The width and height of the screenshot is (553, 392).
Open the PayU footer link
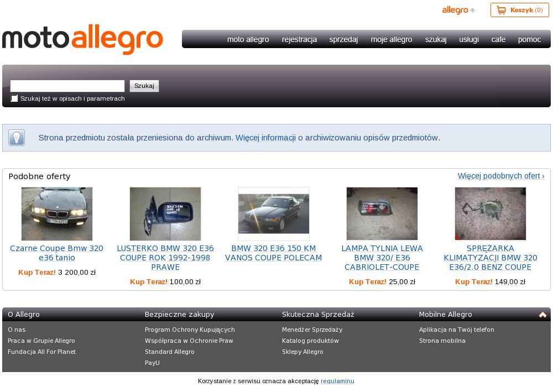153,362
